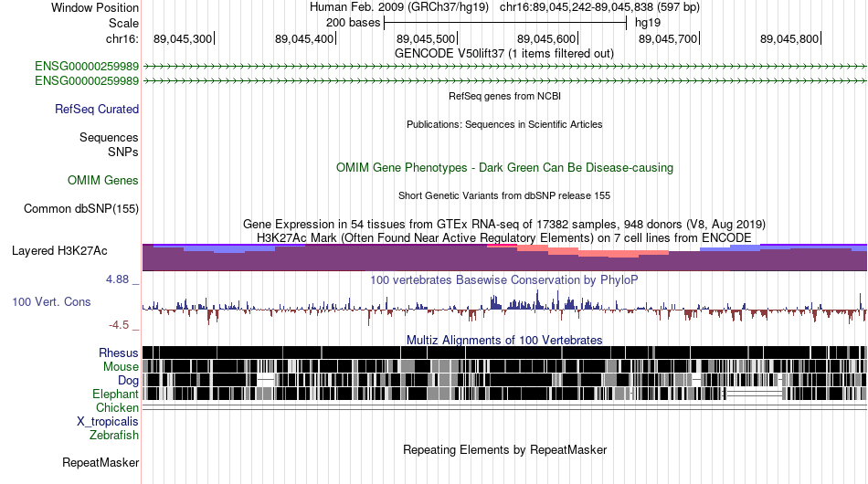The width and height of the screenshot is (868, 484).
Task: Open the RefSeq Curated track label
Action: 97,109
